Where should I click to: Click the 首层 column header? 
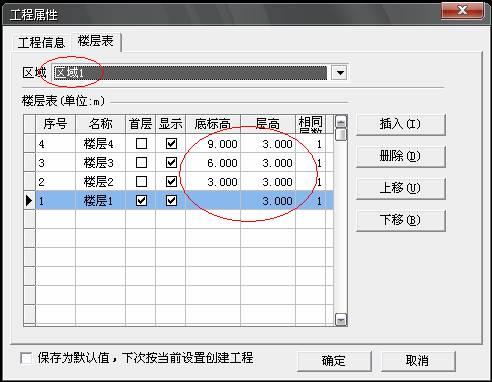[140, 124]
